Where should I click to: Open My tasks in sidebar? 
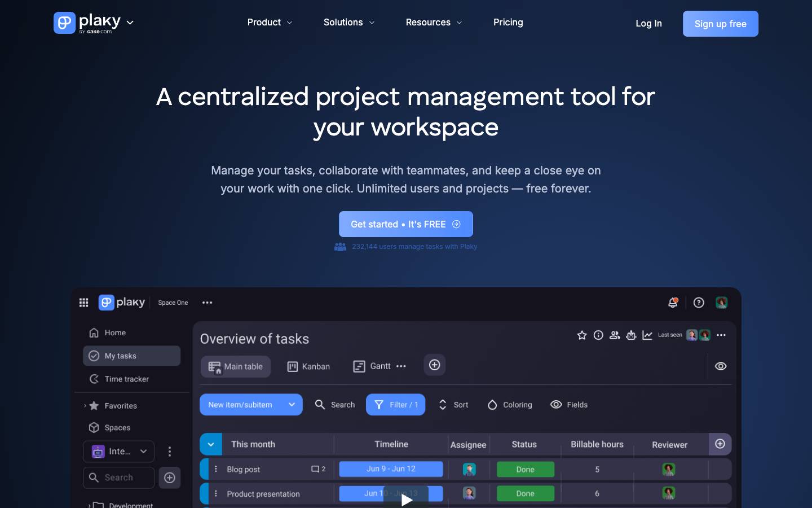[131, 356]
